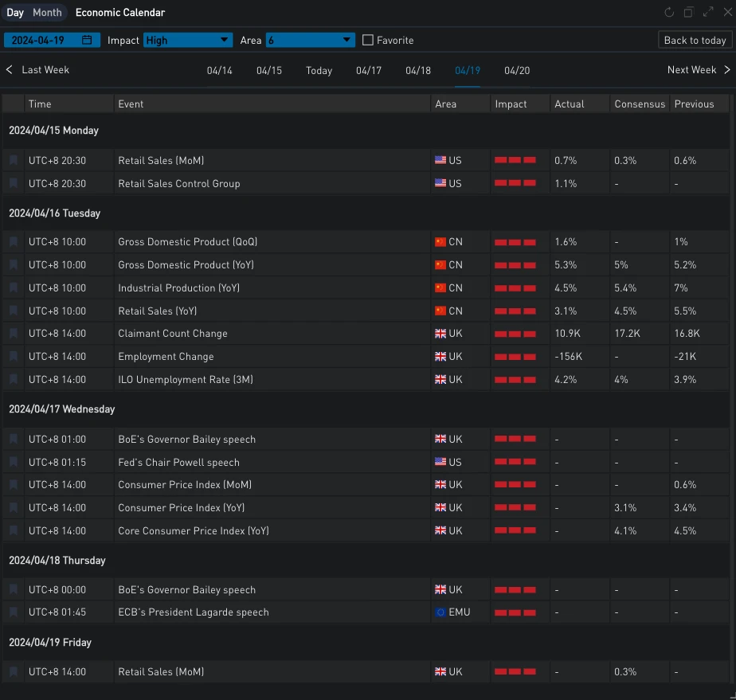Image resolution: width=736 pixels, height=700 pixels.
Task: Go to Next Week using arrow
Action: [698, 70]
